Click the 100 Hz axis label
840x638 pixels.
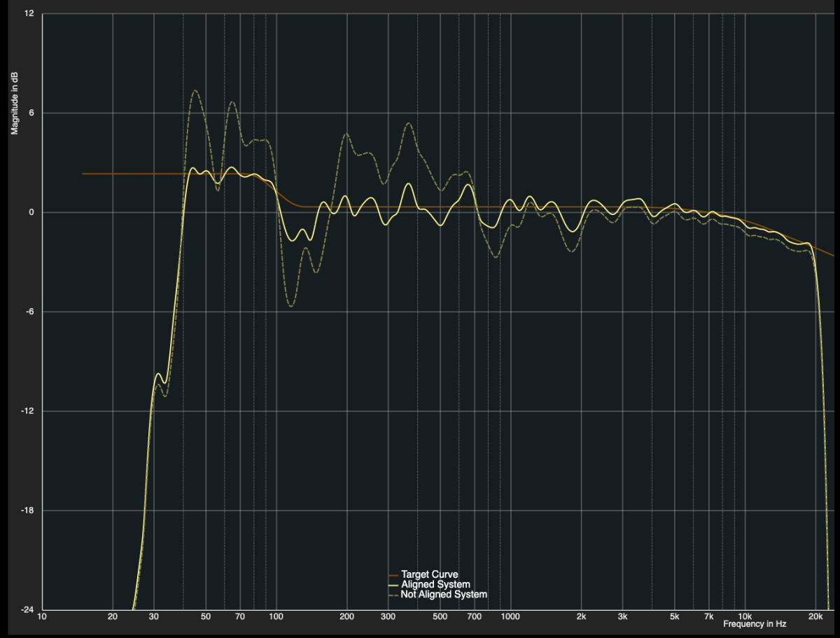pyautogui.click(x=276, y=617)
